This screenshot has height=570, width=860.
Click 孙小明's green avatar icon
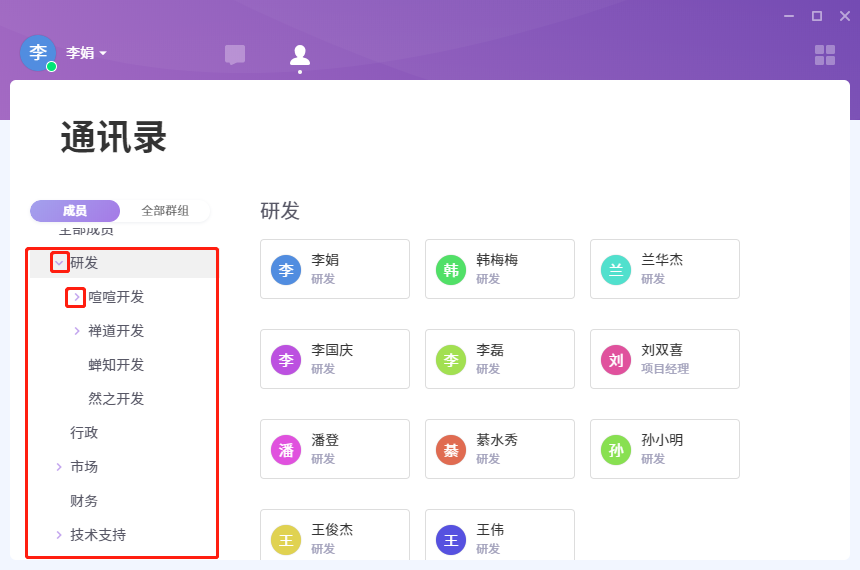coord(616,450)
